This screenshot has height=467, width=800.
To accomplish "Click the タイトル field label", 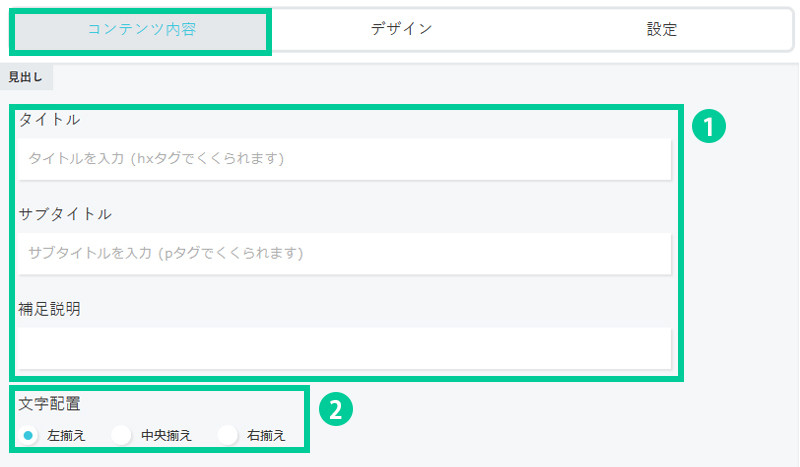I will point(49,120).
